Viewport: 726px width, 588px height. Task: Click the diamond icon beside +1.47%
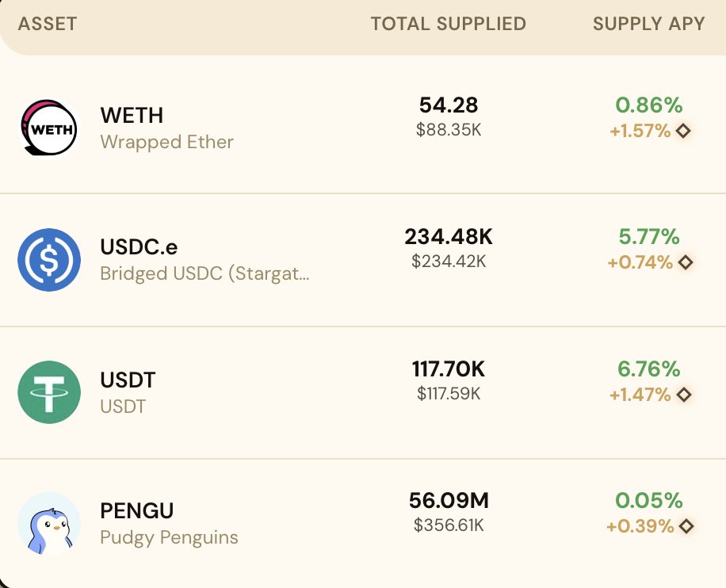(684, 395)
